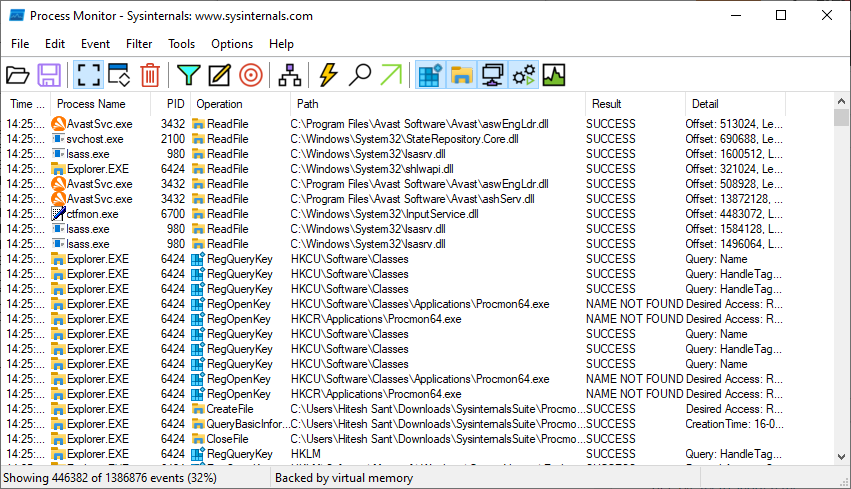The width and height of the screenshot is (851, 489).
Task: Click the Jump To Object green arrow icon
Action: pyautogui.click(x=391, y=75)
